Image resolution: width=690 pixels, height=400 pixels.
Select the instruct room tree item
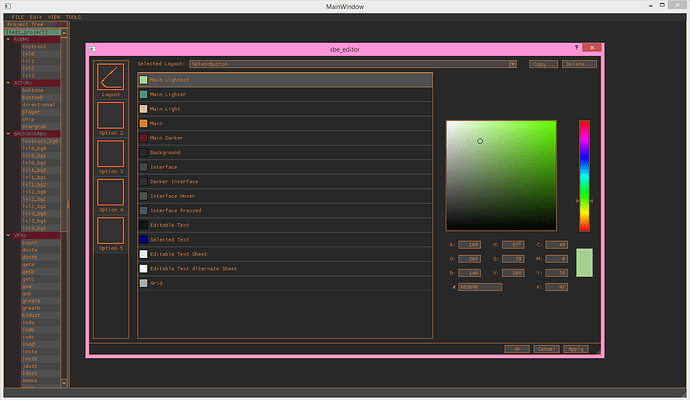40,47
